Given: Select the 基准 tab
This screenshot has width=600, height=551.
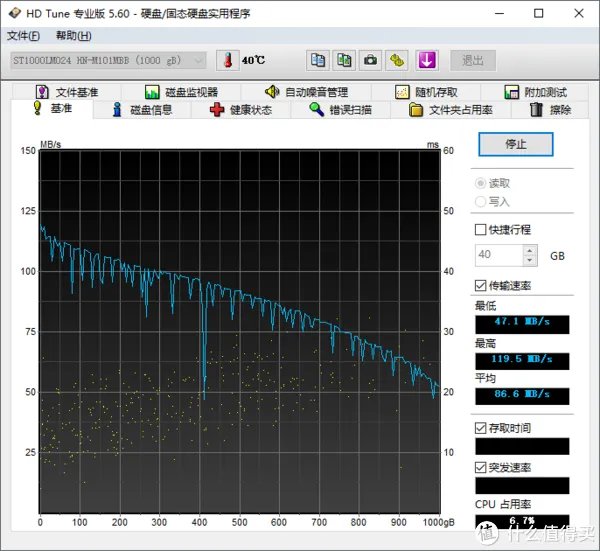Looking at the screenshot, I should pyautogui.click(x=52, y=109).
